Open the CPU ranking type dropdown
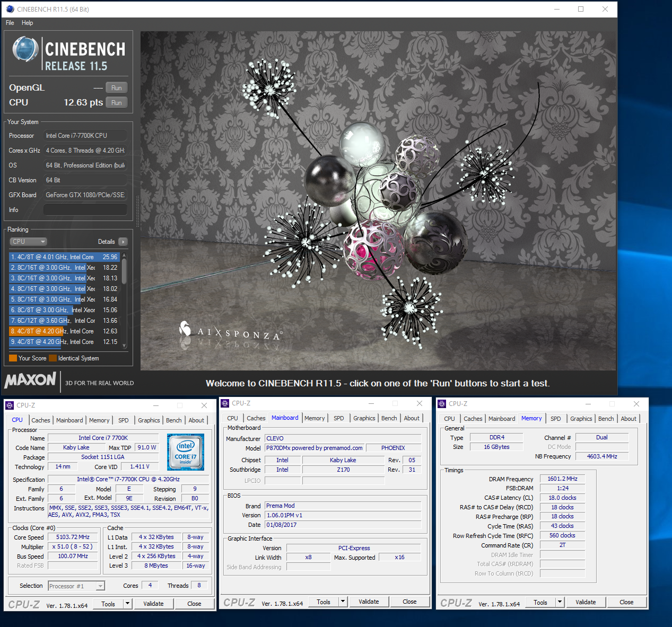Viewport: 672px width, 627px height. coord(29,242)
